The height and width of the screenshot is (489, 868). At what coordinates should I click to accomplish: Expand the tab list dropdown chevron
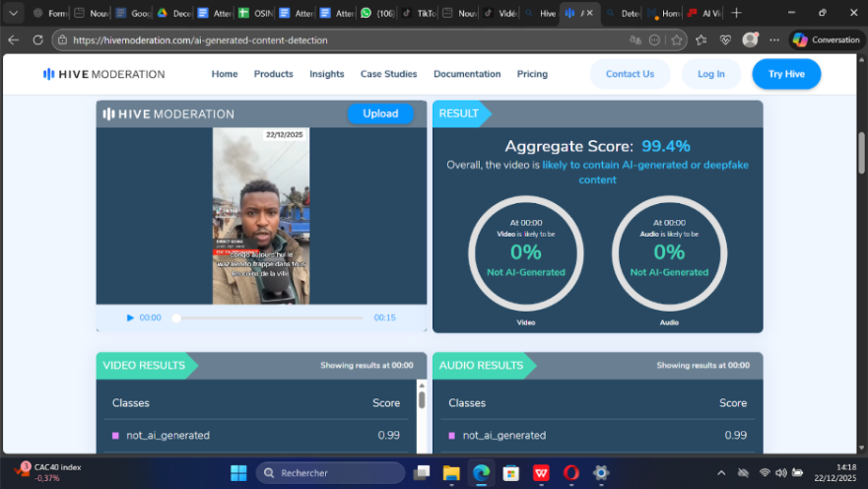coord(14,13)
